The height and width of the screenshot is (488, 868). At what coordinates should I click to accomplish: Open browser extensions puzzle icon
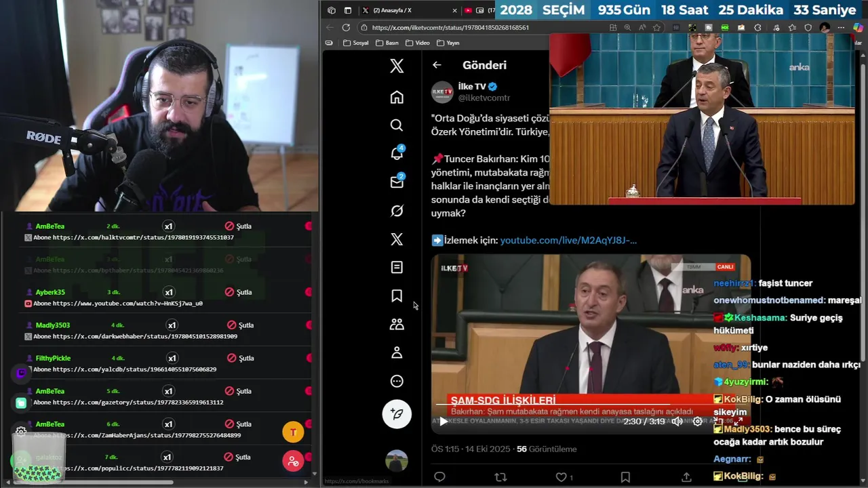coord(757,28)
